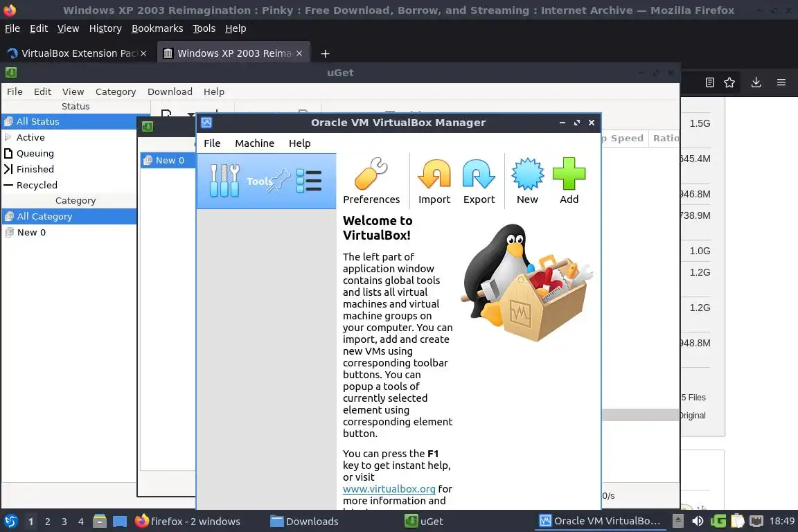Open the Firefox downloads panel
This screenshot has height=532, width=798.
tap(756, 82)
